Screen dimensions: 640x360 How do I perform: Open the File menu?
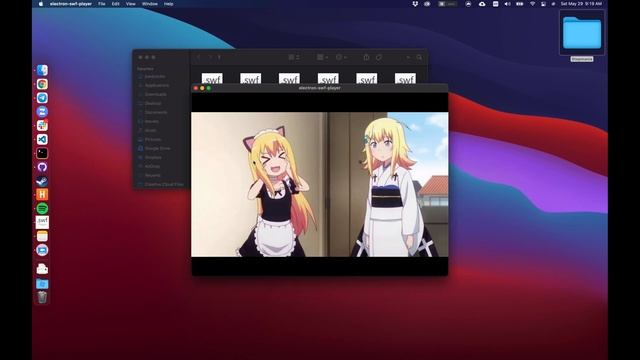point(102,4)
